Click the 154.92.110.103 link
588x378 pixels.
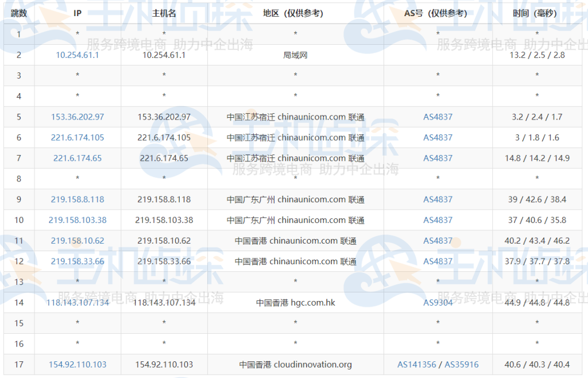77,364
